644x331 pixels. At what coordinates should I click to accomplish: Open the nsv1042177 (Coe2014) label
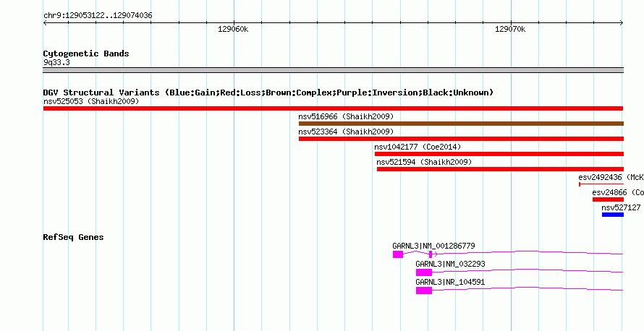click(x=418, y=147)
